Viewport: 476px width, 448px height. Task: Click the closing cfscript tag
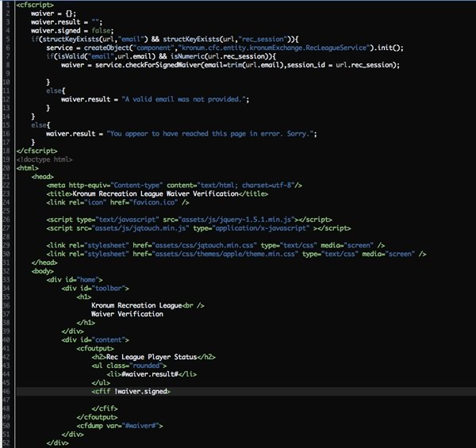click(36, 151)
